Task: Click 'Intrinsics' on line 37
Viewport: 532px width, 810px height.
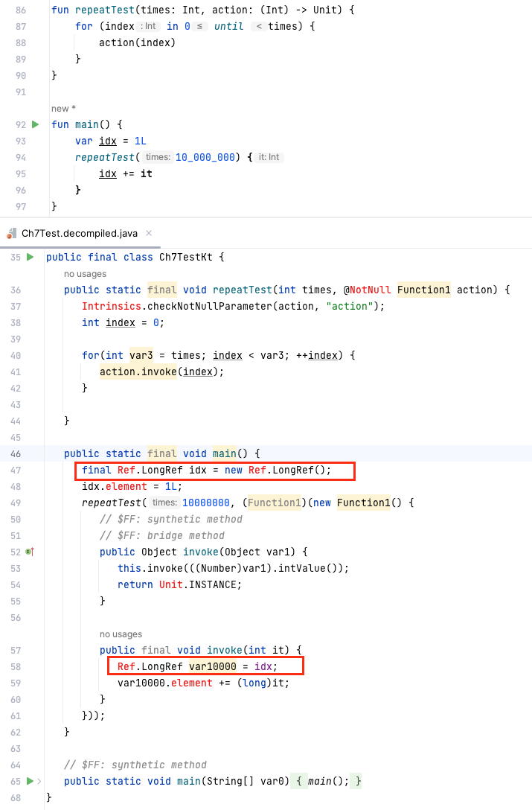Action: [112, 306]
